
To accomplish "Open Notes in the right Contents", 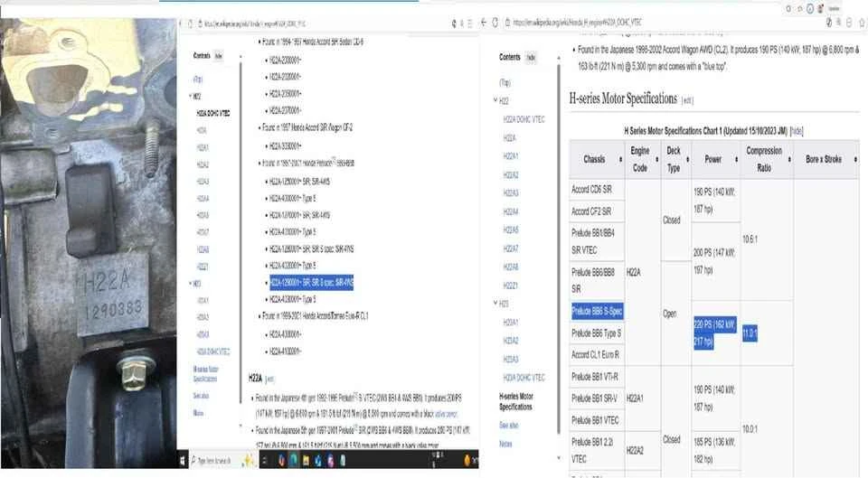I will (x=505, y=444).
